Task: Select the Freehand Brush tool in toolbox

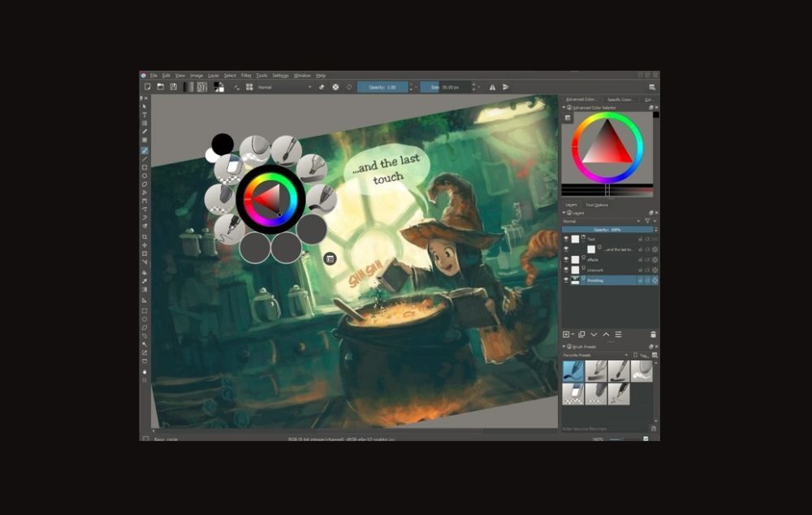Action: (145, 150)
